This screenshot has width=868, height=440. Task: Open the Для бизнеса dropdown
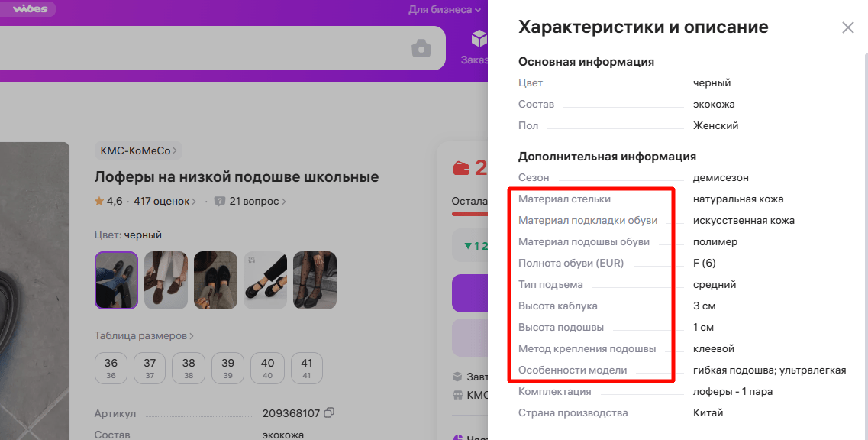pyautogui.click(x=444, y=9)
